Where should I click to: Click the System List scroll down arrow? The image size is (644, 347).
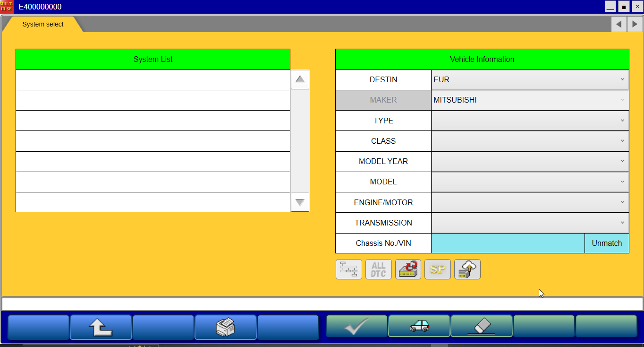(x=300, y=202)
